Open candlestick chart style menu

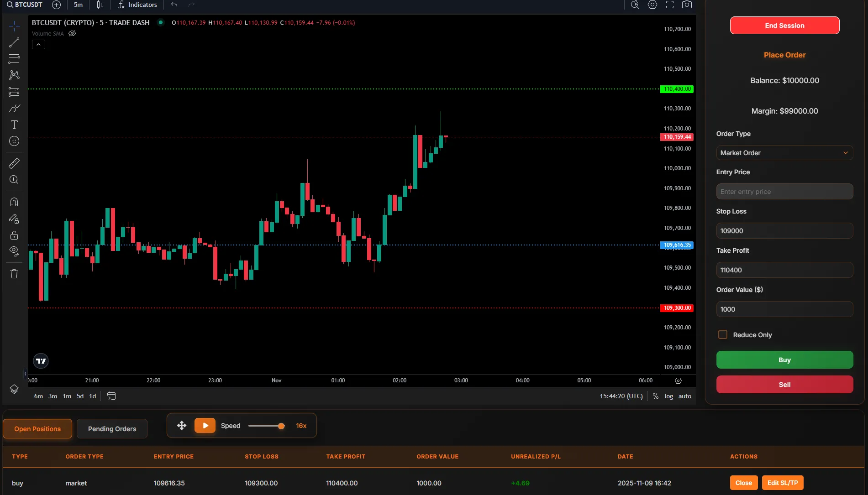100,5
